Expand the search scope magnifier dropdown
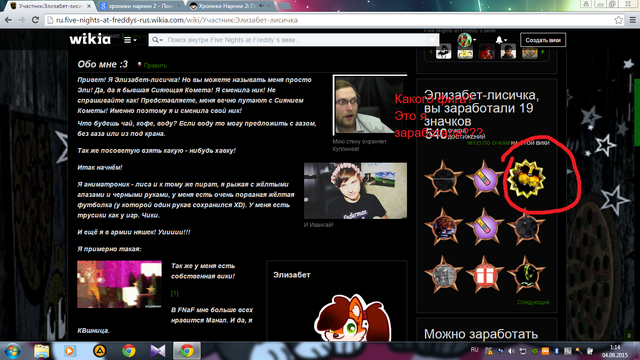This screenshot has width=640, height=360. [157, 40]
